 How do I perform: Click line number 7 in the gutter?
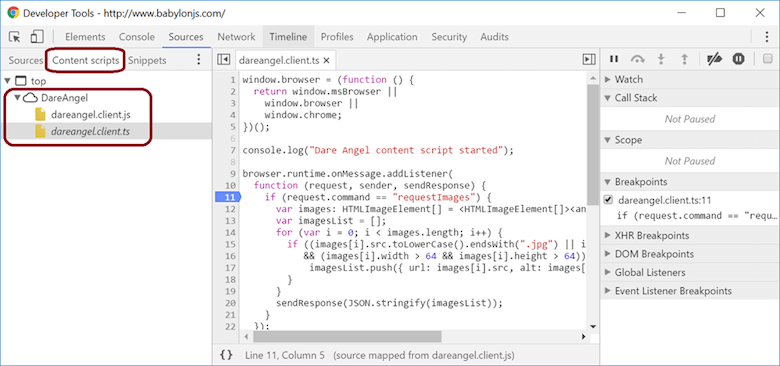[x=233, y=150]
